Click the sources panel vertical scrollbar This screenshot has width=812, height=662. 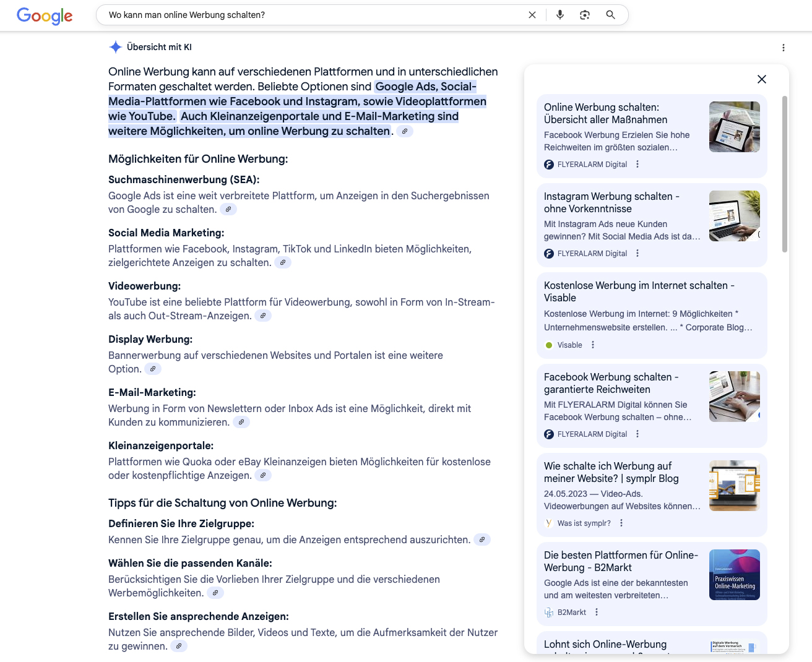click(x=785, y=174)
